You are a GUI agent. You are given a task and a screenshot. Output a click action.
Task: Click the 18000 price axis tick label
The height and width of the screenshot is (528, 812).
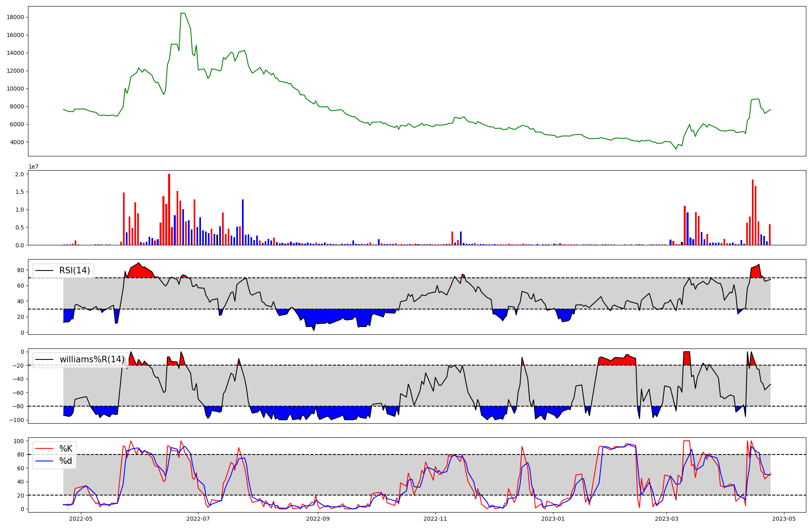click(15, 17)
